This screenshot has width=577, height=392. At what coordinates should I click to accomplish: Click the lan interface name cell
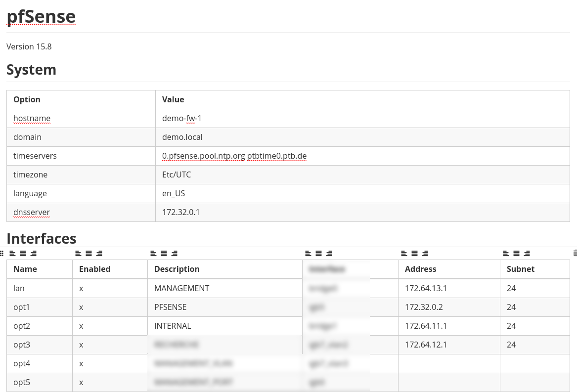coord(40,288)
